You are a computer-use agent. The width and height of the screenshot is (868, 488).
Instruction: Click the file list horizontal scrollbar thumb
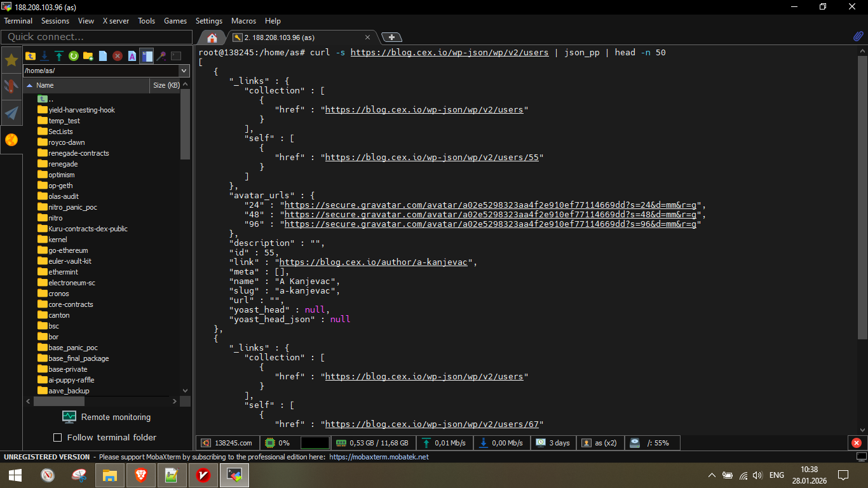click(59, 402)
